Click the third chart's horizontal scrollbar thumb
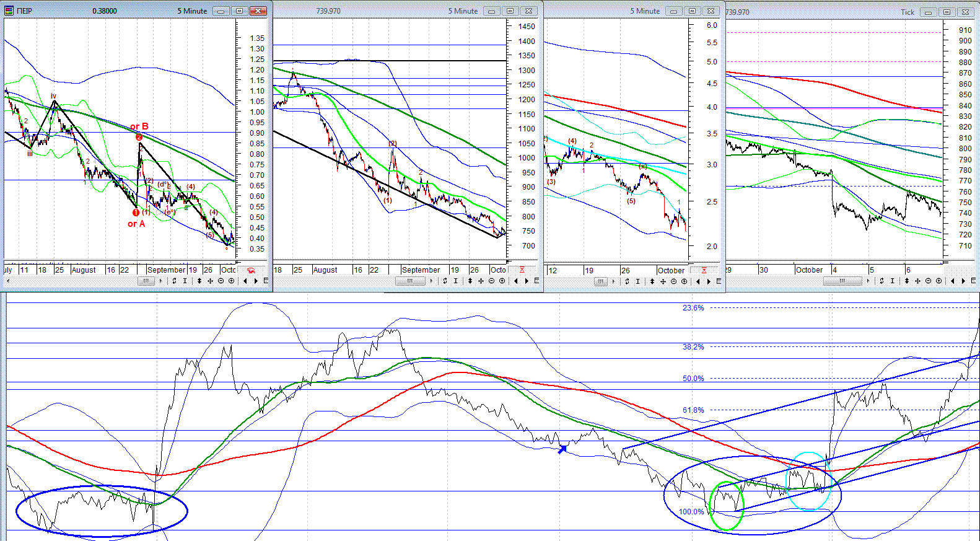The width and height of the screenshot is (980, 541). (x=600, y=281)
